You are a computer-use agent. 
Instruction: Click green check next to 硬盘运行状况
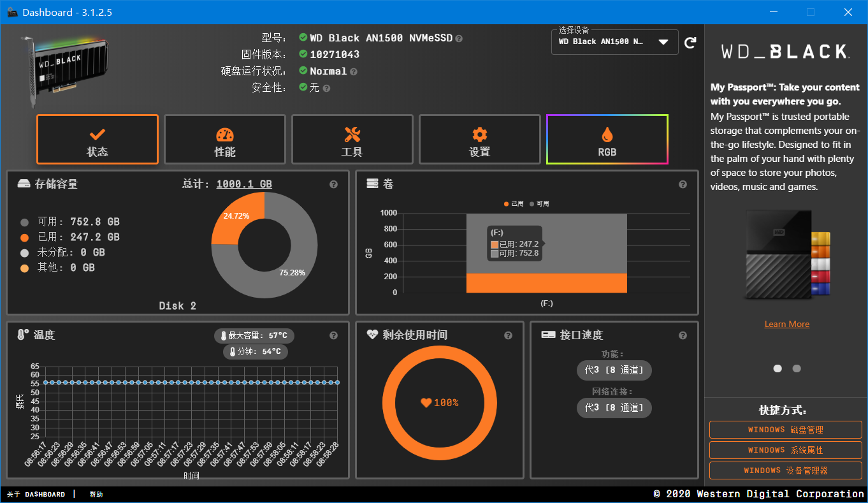[303, 71]
